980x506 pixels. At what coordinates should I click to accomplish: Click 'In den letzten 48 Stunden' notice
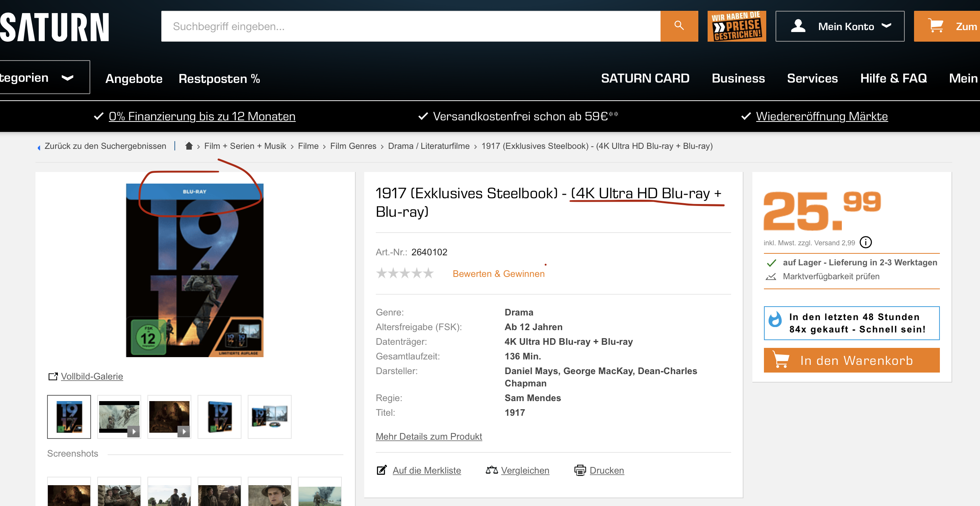[852, 323]
